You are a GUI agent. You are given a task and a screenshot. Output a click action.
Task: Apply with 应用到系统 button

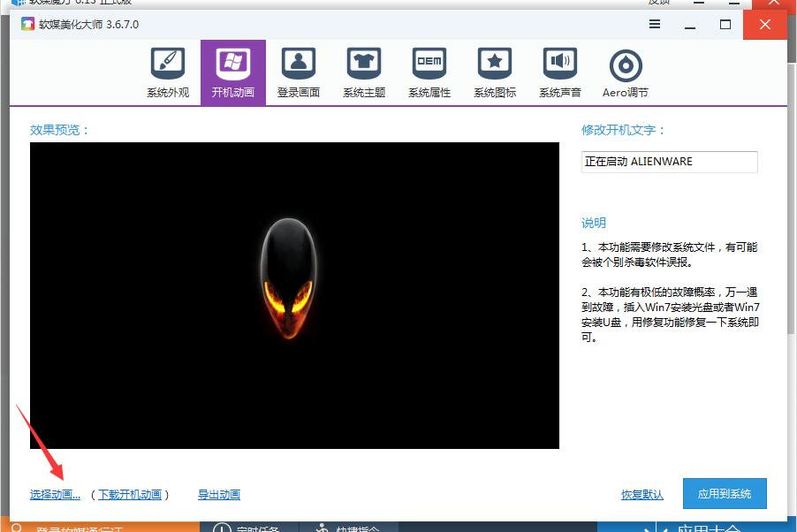pos(725,493)
